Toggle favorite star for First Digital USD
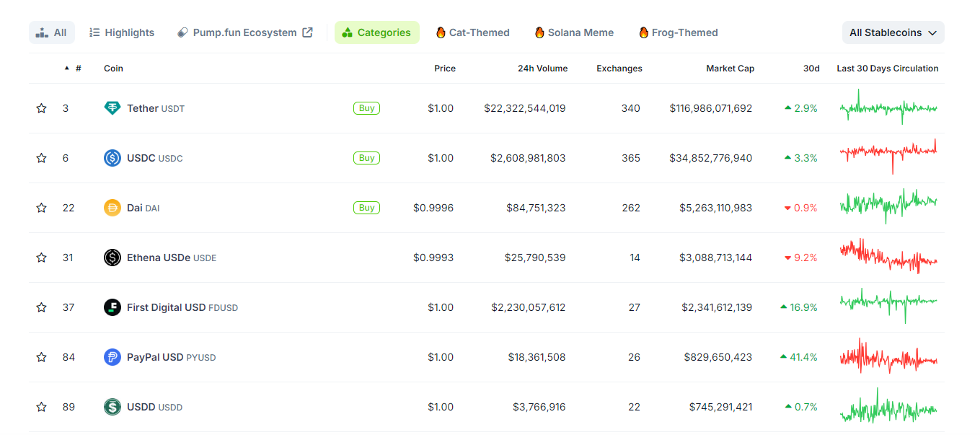 [41, 307]
